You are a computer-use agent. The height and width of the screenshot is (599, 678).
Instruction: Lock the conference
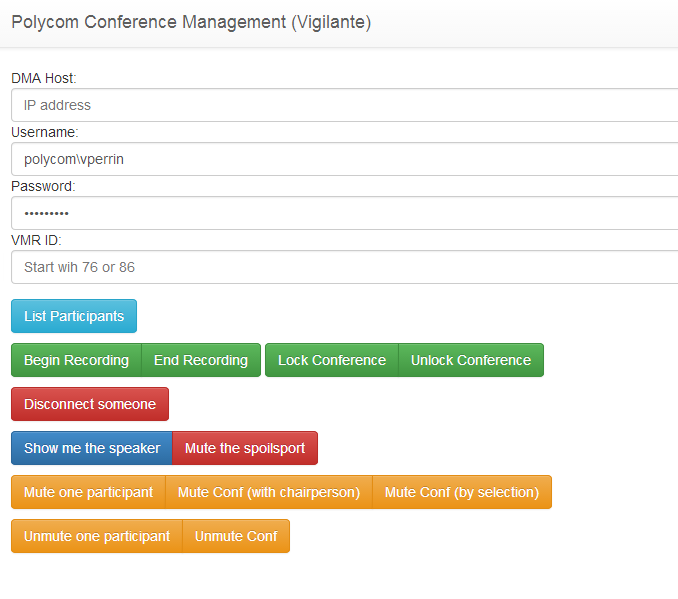point(332,360)
